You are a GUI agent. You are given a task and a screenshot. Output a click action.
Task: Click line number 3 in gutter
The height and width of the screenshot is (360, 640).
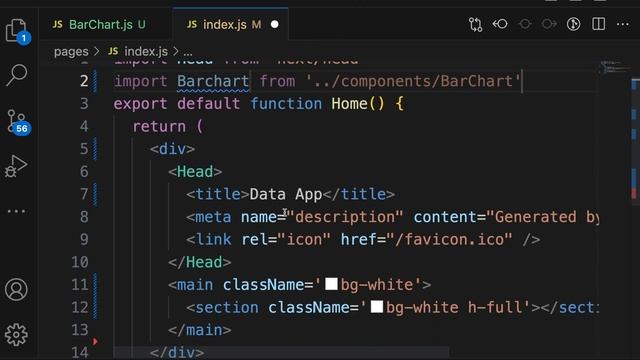(x=84, y=104)
